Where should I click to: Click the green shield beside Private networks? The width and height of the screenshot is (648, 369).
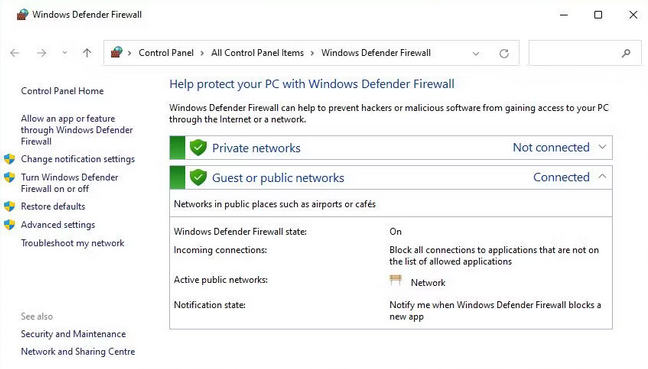point(198,148)
